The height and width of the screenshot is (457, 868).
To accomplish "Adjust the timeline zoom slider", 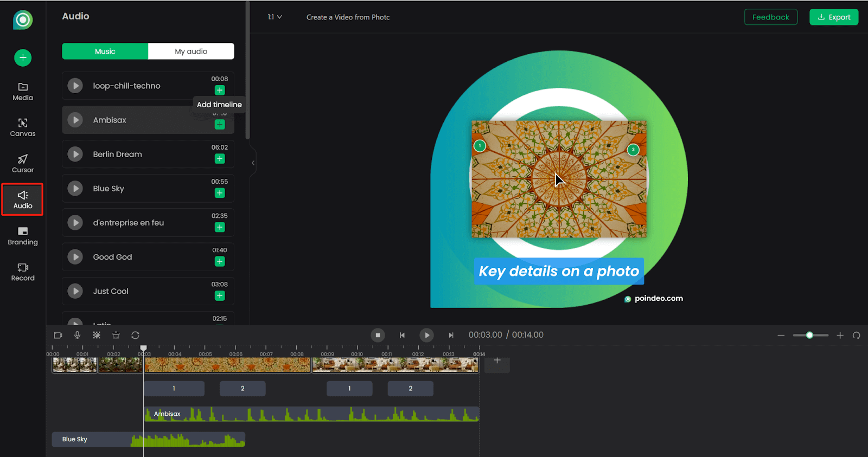I will 810,335.
